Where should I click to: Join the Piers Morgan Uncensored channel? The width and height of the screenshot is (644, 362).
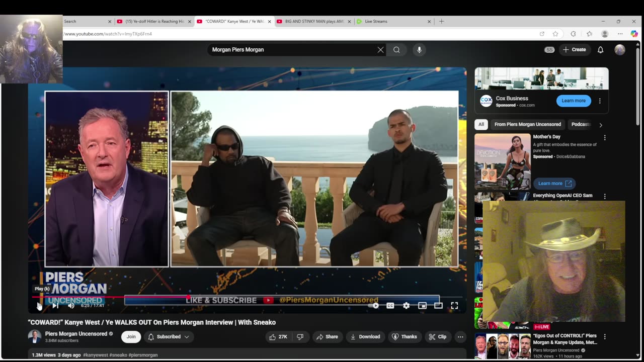pos(131,337)
